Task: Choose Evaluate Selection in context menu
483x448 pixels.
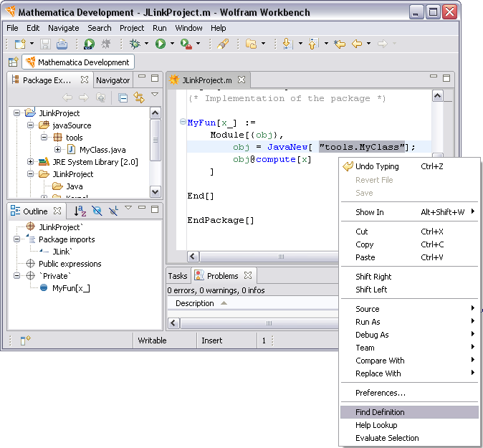Action: point(409,438)
